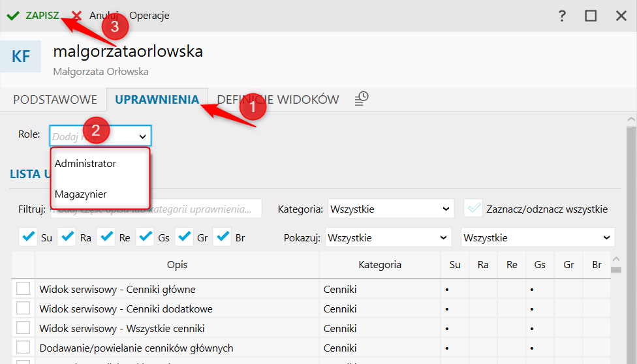Choose Magazynier from the role list
The width and height of the screenshot is (637, 364).
(x=81, y=194)
